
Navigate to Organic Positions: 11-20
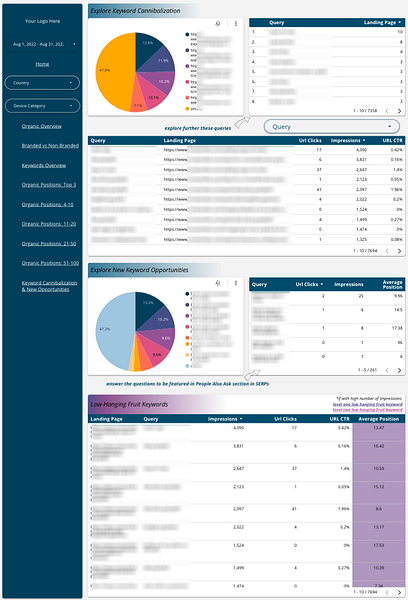49,224
